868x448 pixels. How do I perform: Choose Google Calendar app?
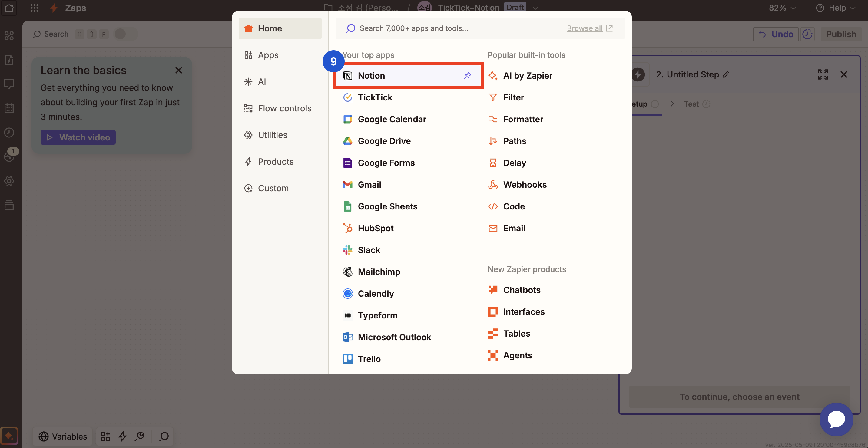pyautogui.click(x=408, y=119)
